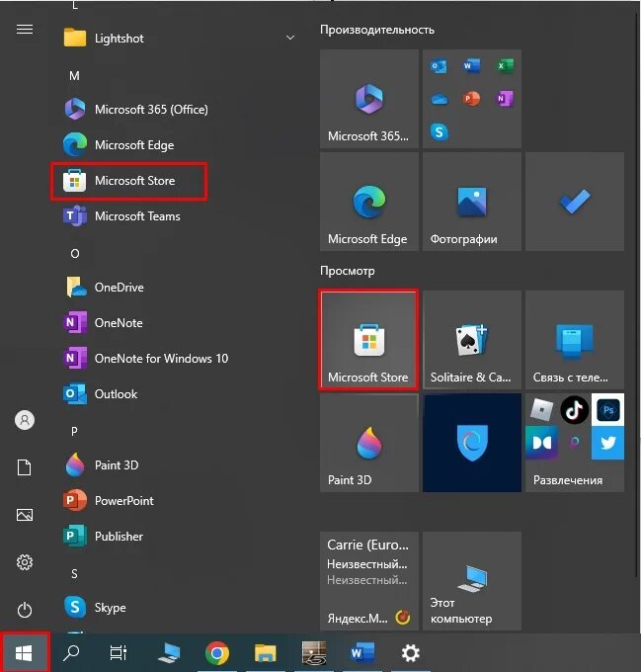Open the Twitter icon in Развлечения folder tile

tap(607, 443)
